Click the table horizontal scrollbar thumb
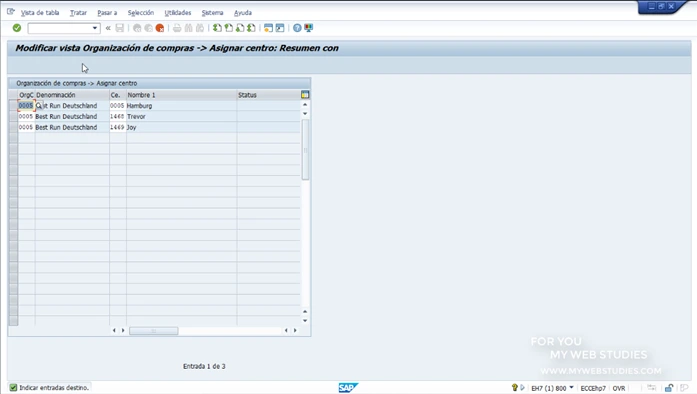This screenshot has height=394, width=697. [x=154, y=330]
